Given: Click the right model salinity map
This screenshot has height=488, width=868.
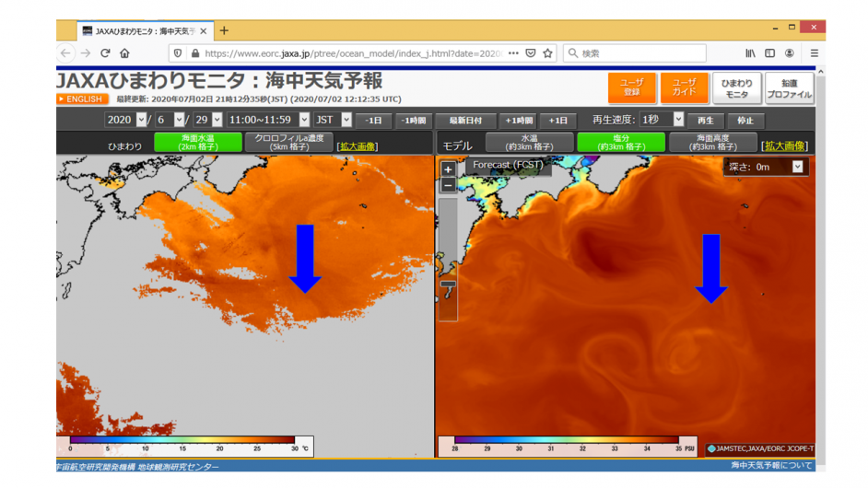Looking at the screenshot, I should (626, 306).
